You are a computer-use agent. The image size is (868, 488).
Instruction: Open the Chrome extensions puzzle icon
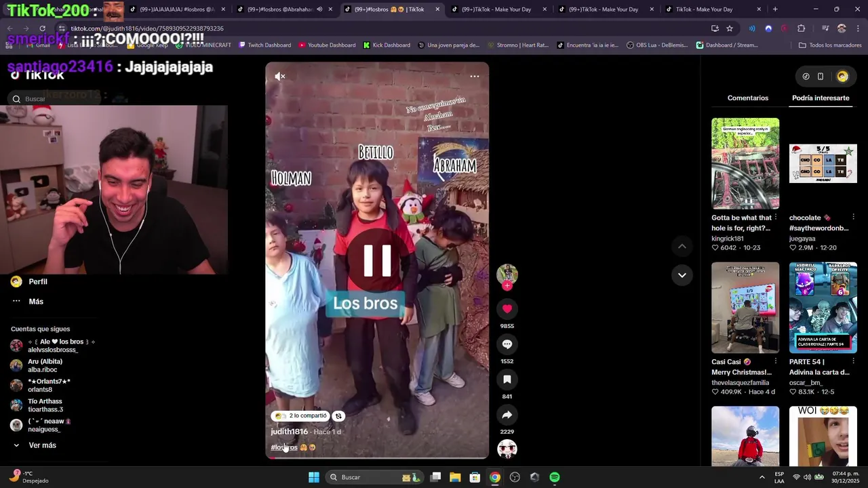click(802, 28)
